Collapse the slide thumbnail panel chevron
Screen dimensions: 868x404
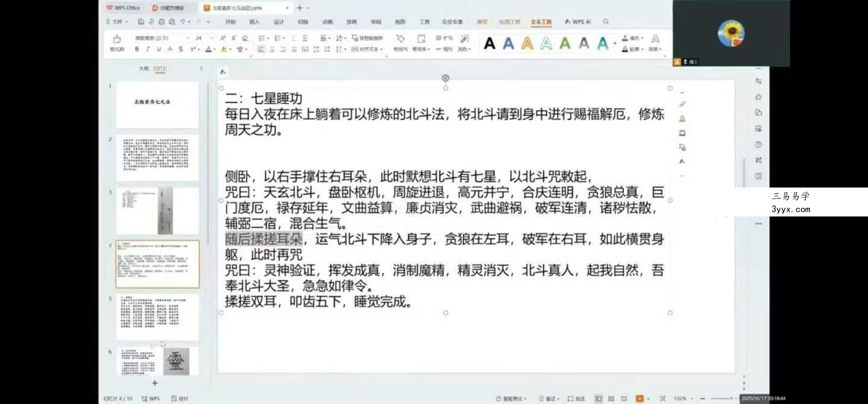(201, 69)
